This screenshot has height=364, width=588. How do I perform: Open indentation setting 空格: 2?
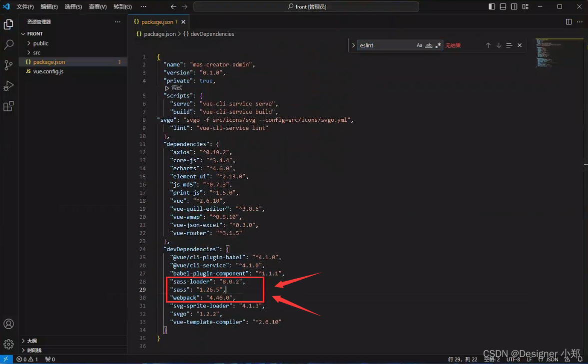click(492, 359)
